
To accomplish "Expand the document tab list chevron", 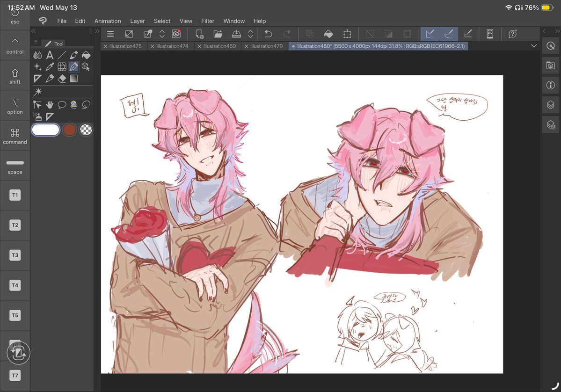I will coord(534,46).
